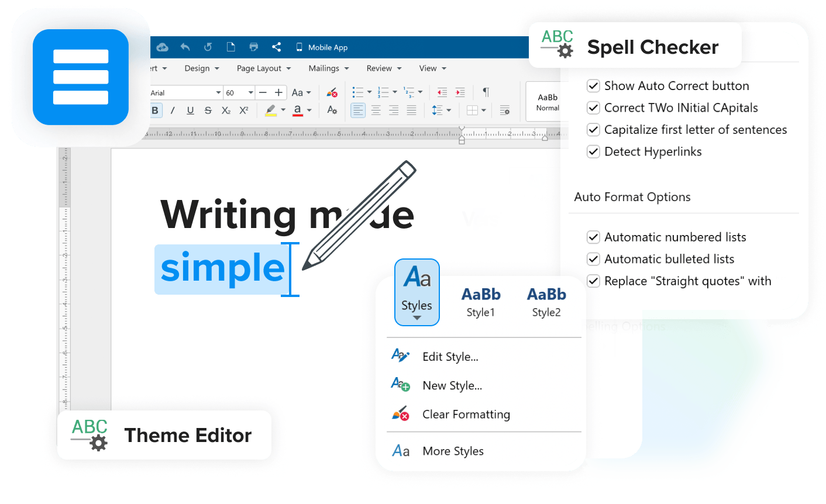Choose Edit Style from the styles menu

tap(450, 357)
